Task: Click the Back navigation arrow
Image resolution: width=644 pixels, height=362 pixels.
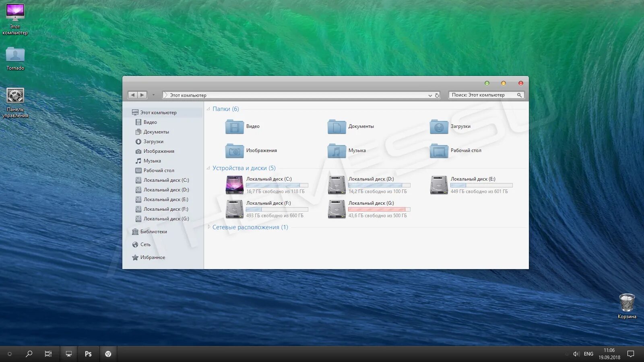Action: [x=133, y=95]
